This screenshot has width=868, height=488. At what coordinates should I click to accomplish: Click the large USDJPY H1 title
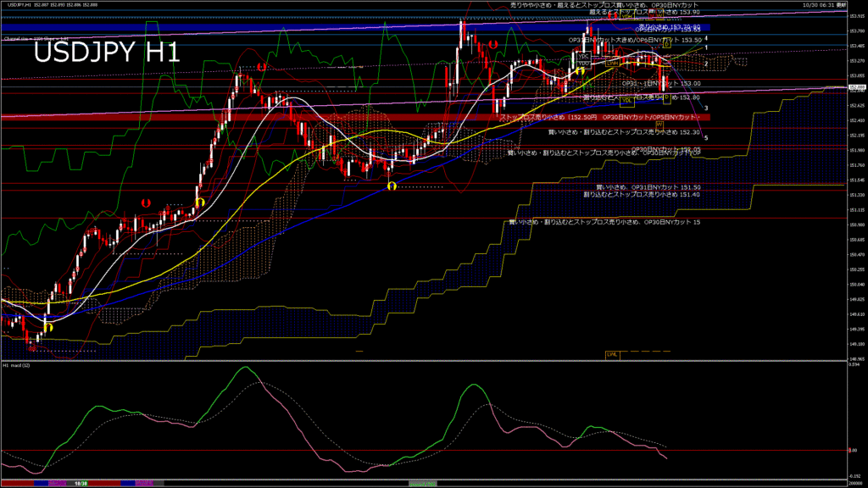point(107,53)
